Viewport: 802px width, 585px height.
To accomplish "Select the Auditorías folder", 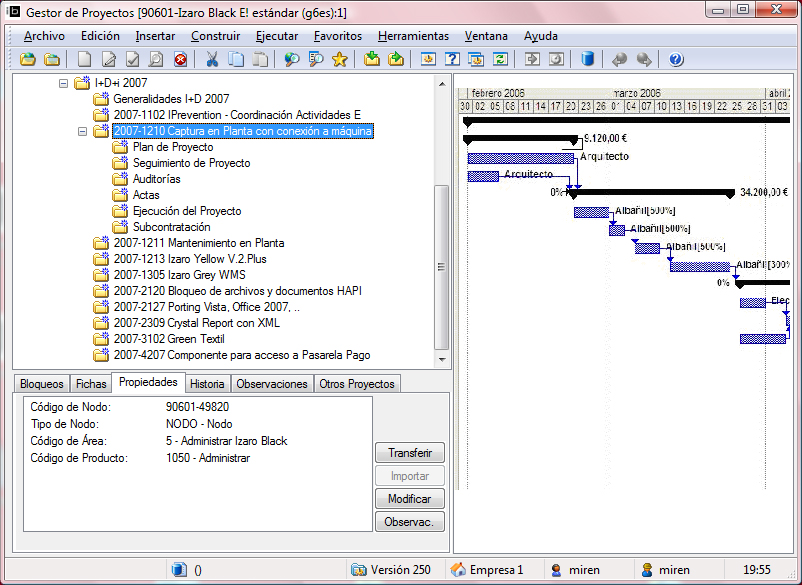I will [x=157, y=179].
